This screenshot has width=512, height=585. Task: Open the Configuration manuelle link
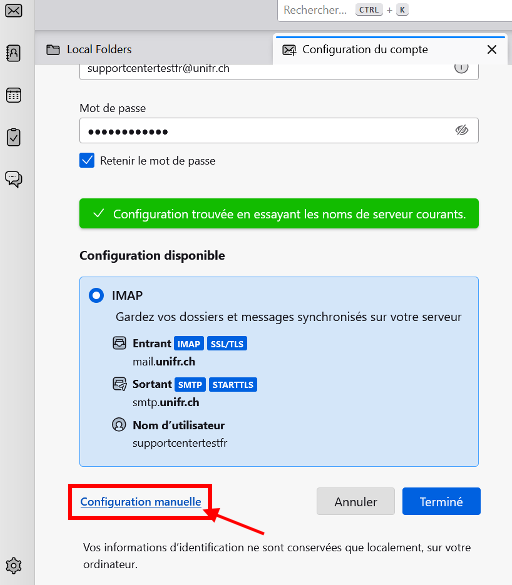point(141,502)
